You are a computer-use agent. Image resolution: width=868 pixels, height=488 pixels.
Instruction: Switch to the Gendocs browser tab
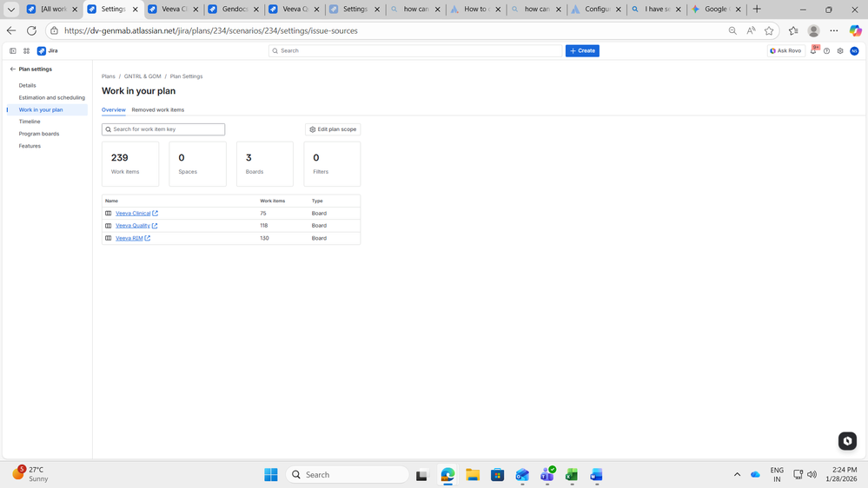click(x=235, y=10)
